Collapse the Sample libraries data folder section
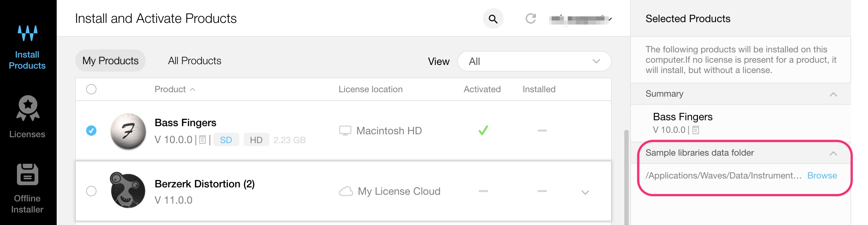 click(833, 153)
